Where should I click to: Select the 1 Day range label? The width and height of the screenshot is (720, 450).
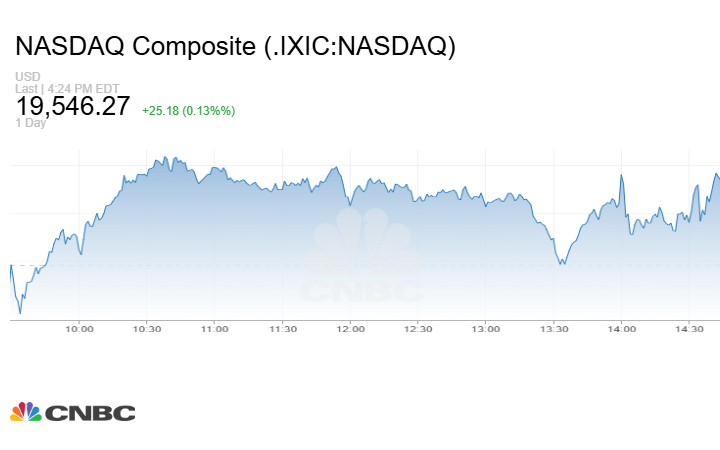(32, 123)
